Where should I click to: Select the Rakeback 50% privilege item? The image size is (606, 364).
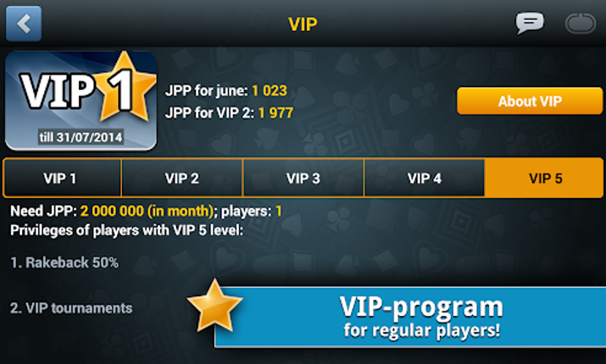(x=64, y=262)
